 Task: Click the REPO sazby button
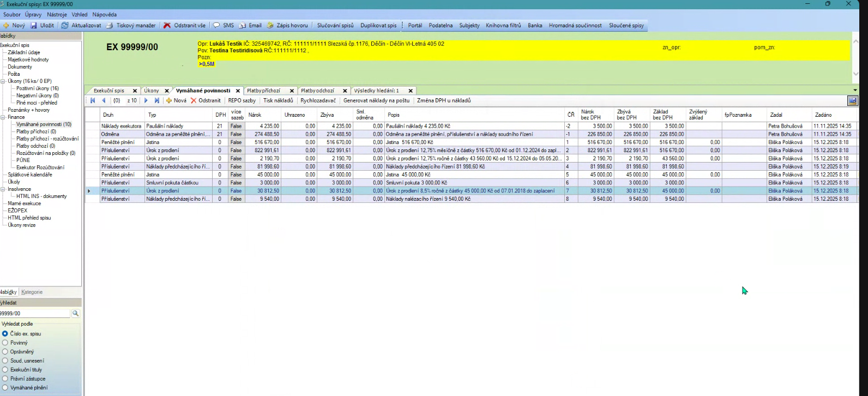(x=242, y=100)
